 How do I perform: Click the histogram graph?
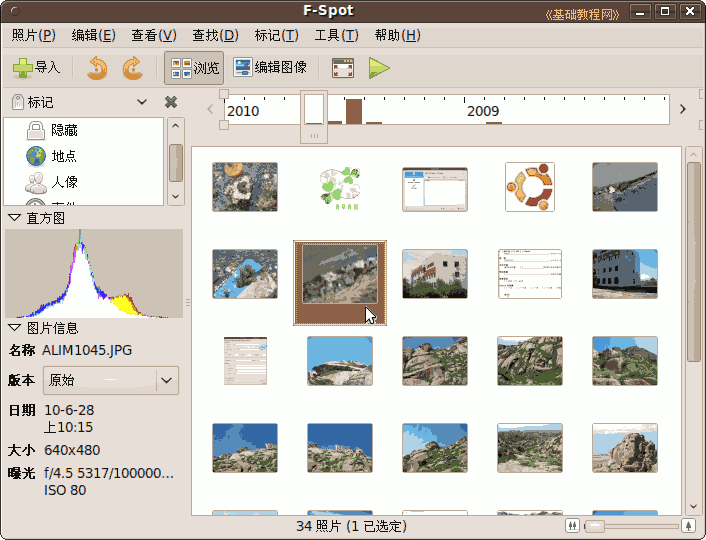click(x=94, y=273)
